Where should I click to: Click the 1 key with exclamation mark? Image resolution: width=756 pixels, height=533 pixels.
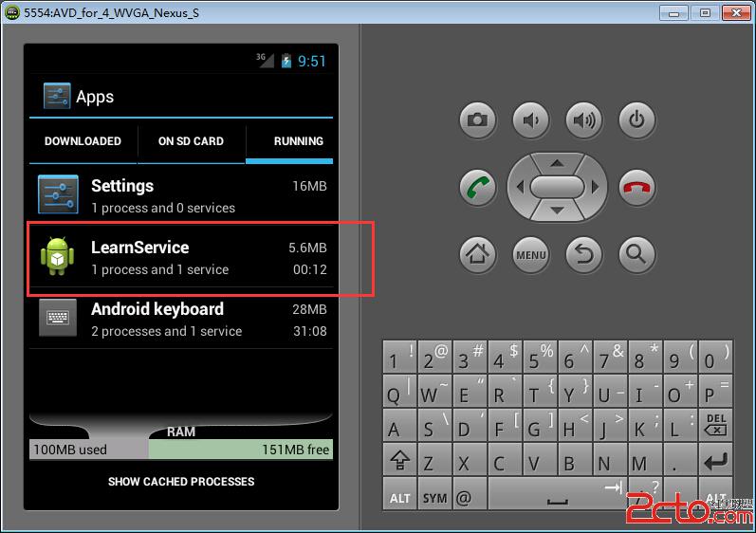point(399,357)
